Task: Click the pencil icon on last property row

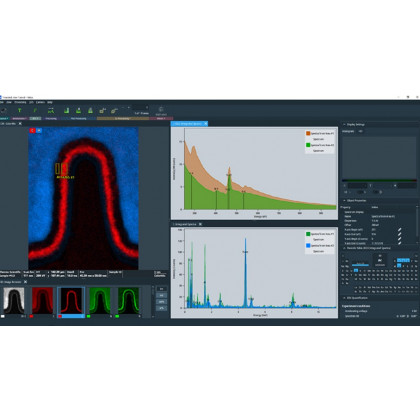Action: (399, 243)
